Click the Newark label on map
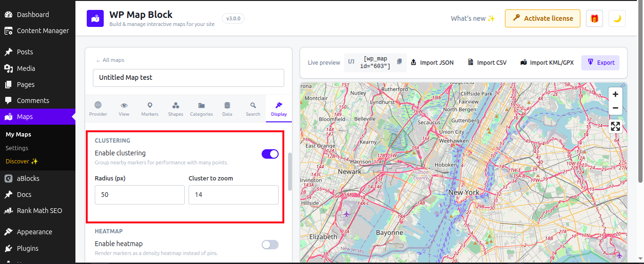Screen dimensions: 644x264 click(x=349, y=172)
